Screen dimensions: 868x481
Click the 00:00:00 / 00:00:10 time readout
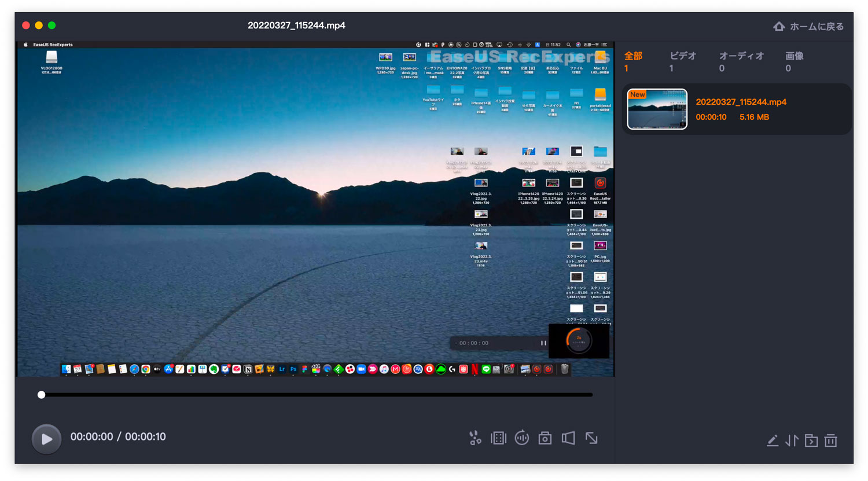click(x=118, y=437)
